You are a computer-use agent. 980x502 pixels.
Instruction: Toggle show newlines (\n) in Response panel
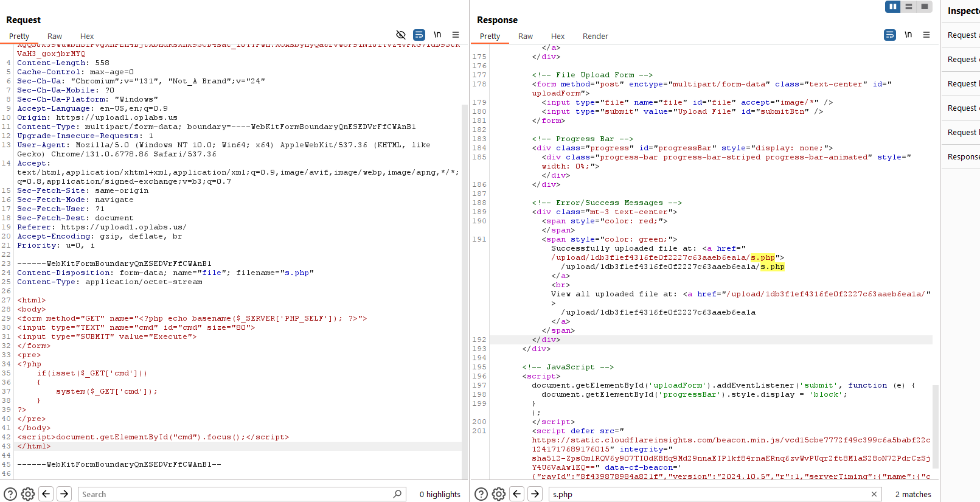tap(908, 35)
